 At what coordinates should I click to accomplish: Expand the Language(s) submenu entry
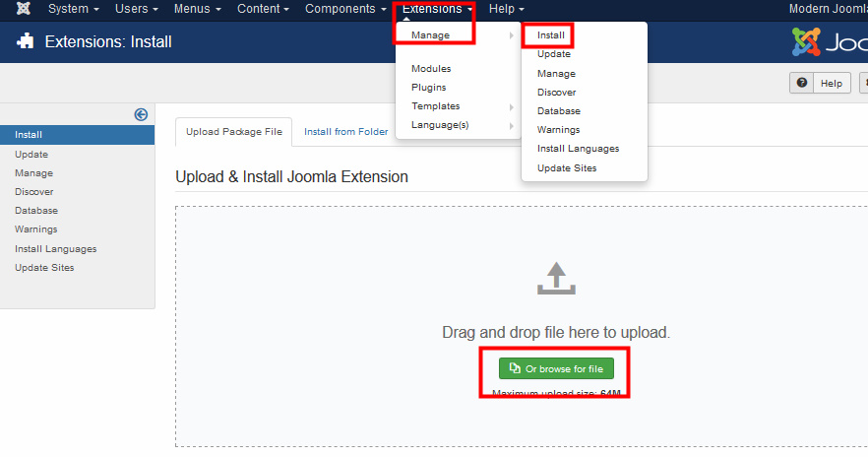coord(459,125)
